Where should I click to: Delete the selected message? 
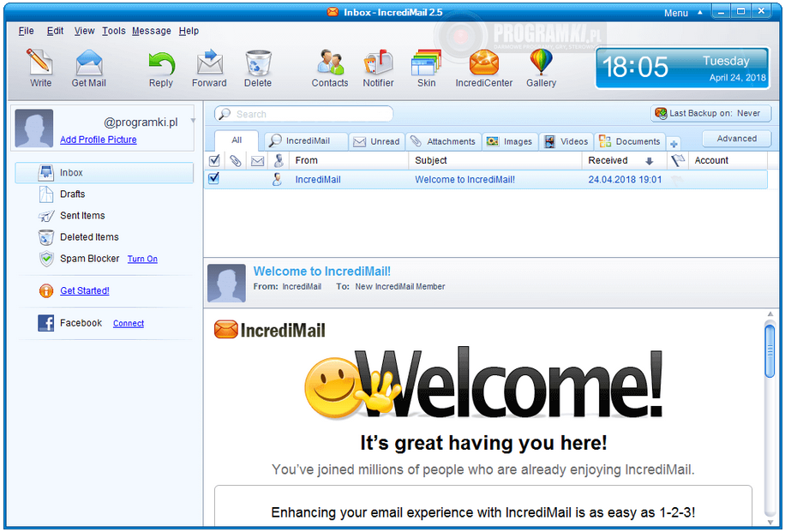coord(258,69)
